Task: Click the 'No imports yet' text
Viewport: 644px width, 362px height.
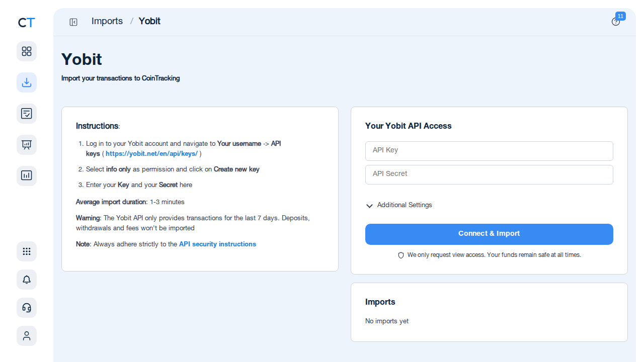Action: coord(387,321)
